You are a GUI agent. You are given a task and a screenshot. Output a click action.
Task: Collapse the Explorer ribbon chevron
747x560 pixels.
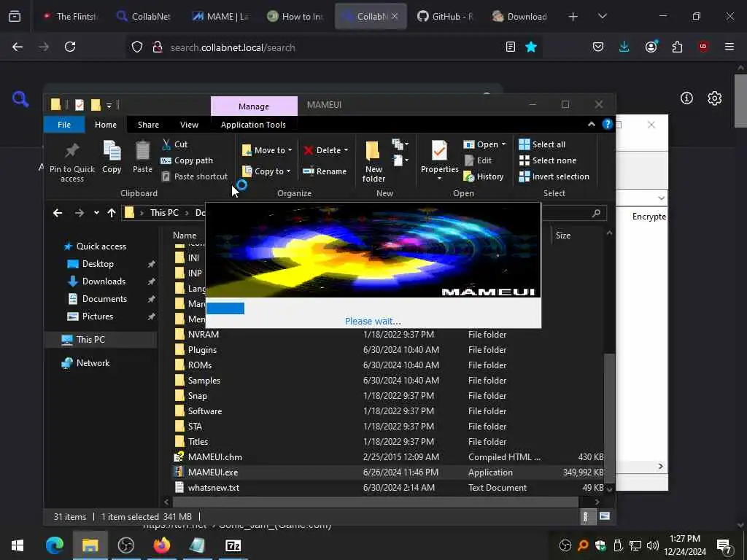pos(591,124)
